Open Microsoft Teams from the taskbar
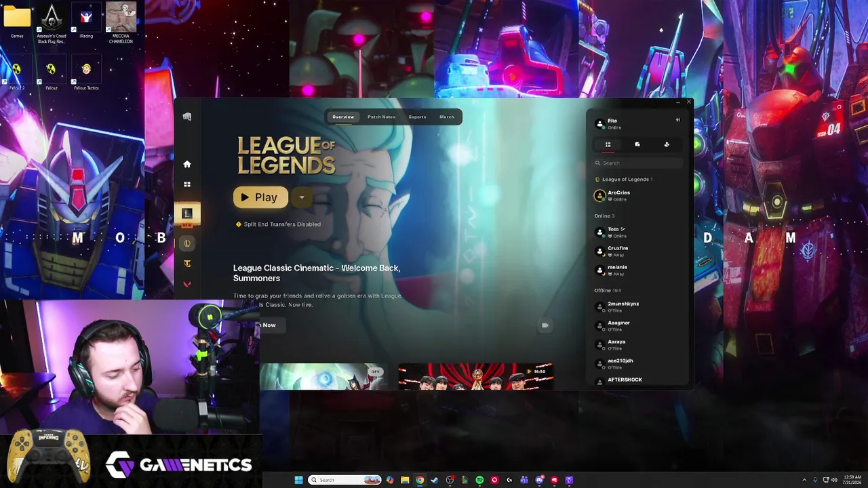 (x=524, y=480)
